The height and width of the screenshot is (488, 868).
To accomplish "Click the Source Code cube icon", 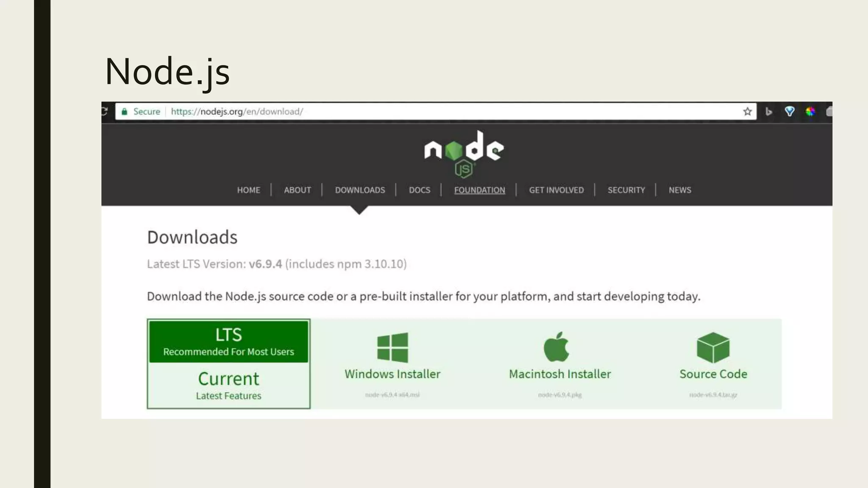I will pyautogui.click(x=713, y=347).
